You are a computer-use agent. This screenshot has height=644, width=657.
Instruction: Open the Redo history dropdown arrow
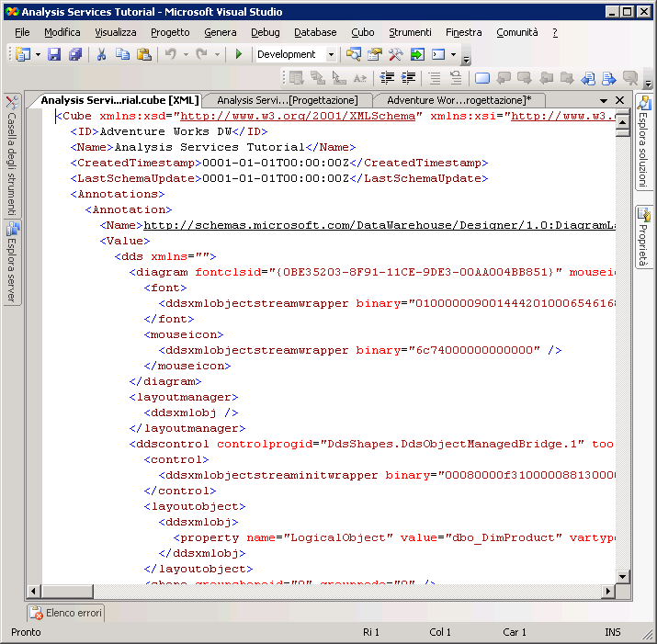(x=217, y=54)
